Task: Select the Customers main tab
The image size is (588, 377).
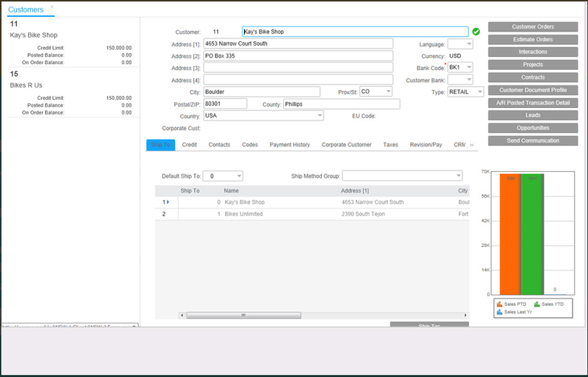Action: point(26,10)
